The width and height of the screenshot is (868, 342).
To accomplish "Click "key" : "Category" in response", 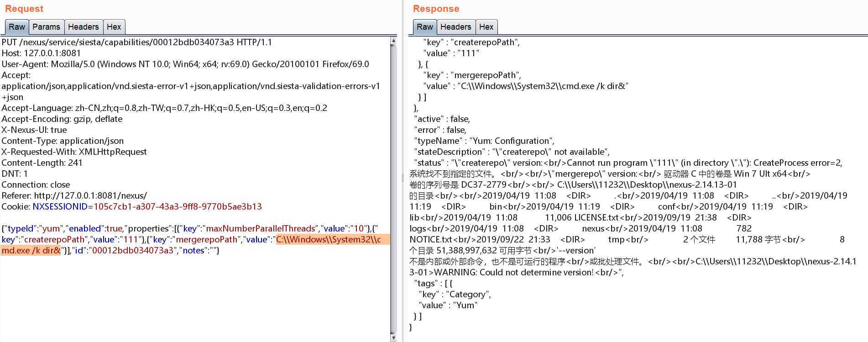I will 455,294.
